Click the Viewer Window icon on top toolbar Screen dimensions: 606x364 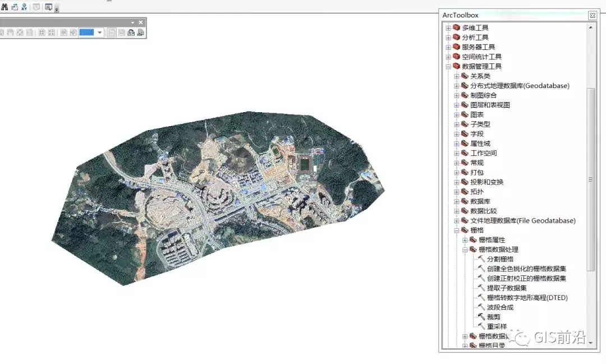49,7
